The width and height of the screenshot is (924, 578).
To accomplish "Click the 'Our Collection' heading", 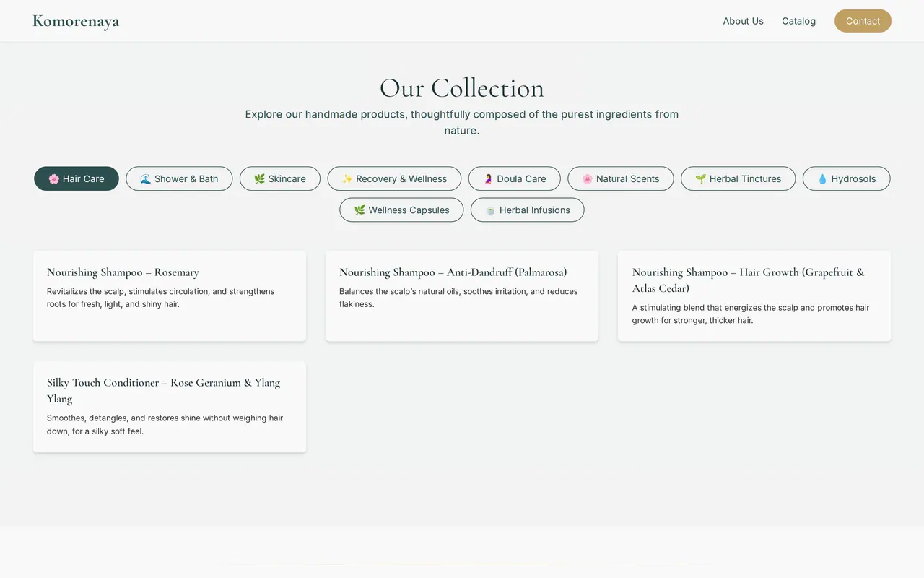I will click(462, 88).
